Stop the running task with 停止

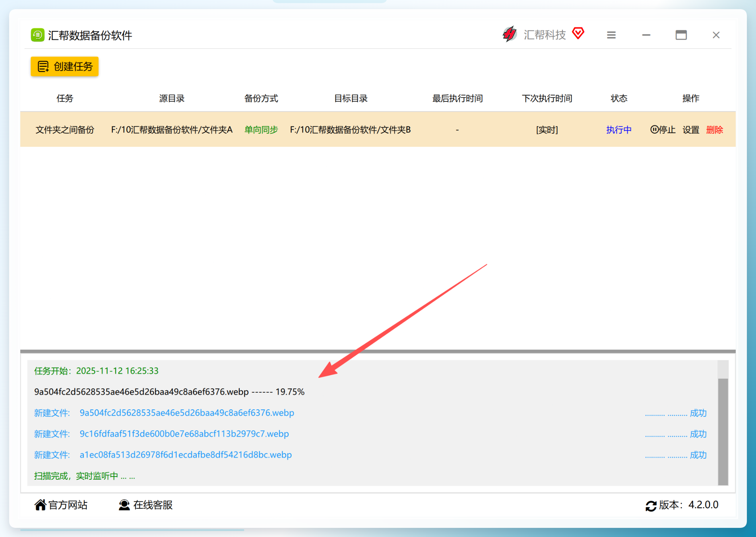pos(663,130)
